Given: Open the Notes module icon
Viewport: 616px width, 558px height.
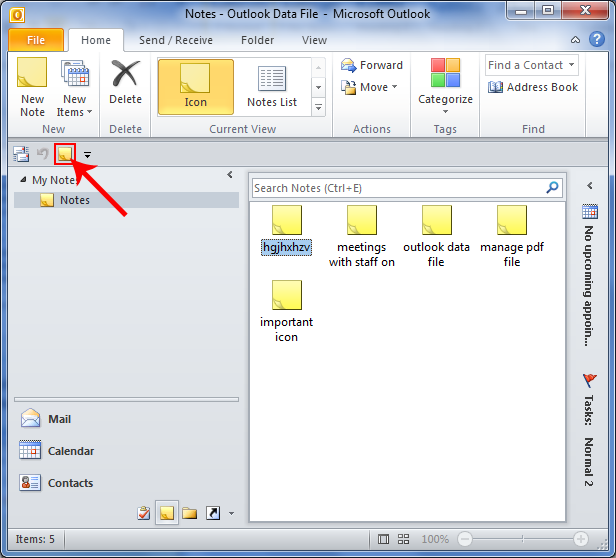Looking at the screenshot, I should pos(167,513).
